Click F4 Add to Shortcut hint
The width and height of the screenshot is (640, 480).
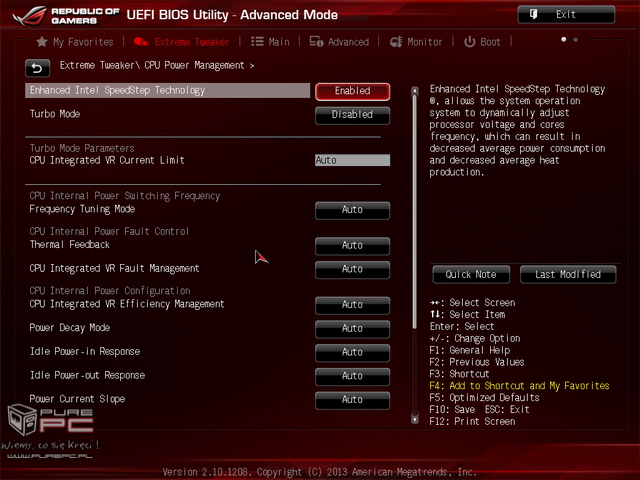coord(519,386)
